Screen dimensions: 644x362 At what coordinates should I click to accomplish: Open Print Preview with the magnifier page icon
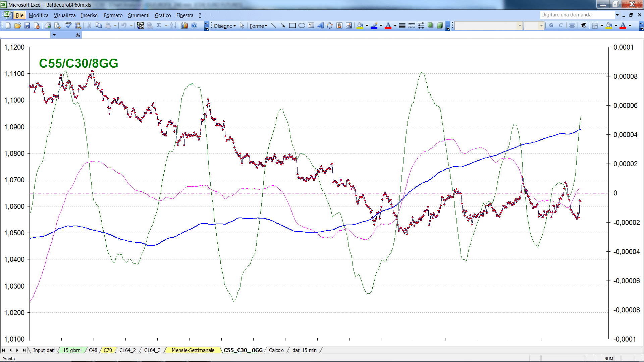pyautogui.click(x=57, y=25)
